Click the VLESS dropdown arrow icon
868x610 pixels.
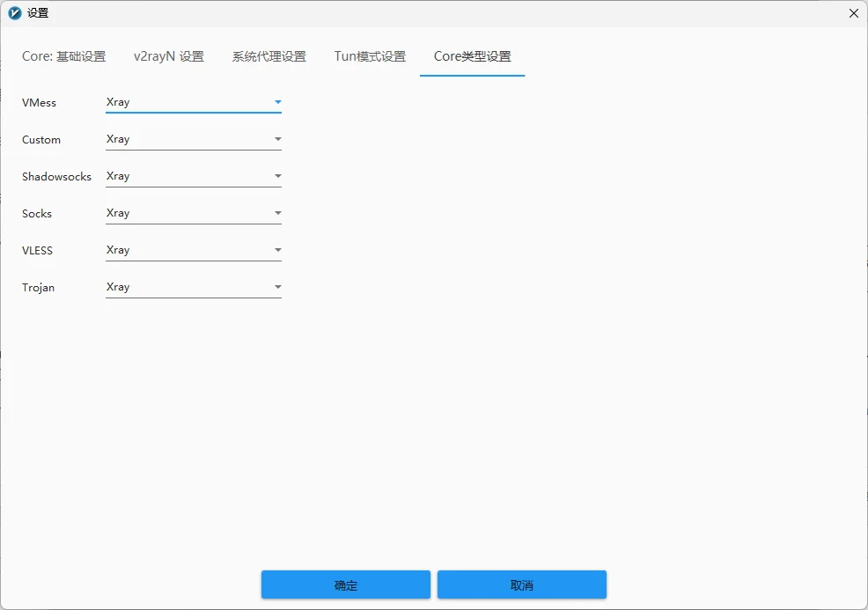[277, 250]
